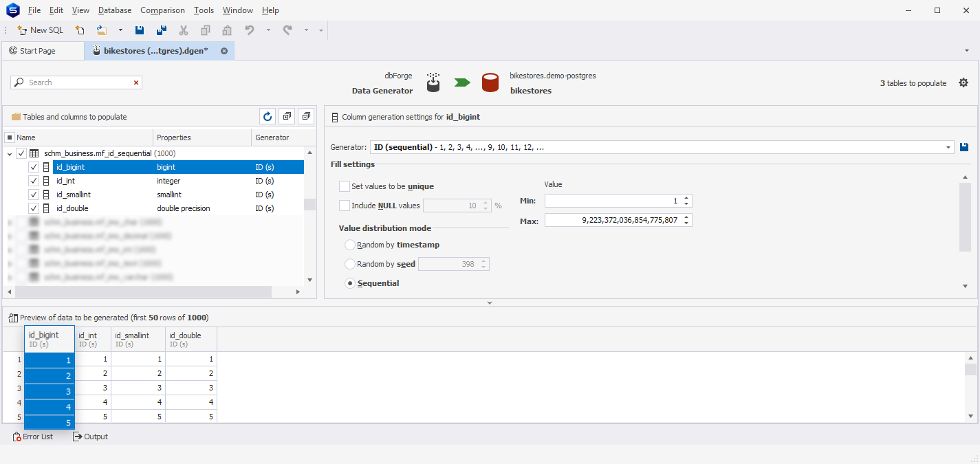Click the refresh tables icon

pyautogui.click(x=268, y=117)
